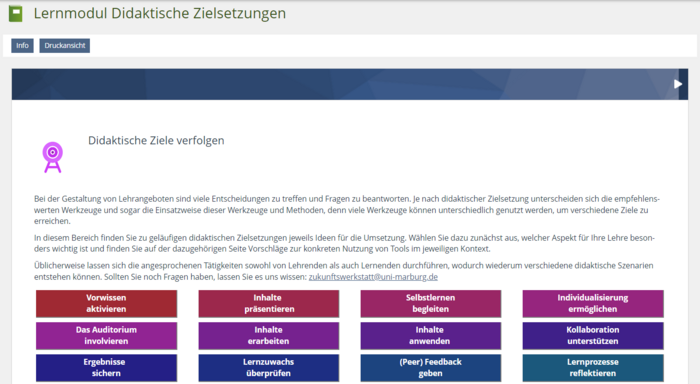700x384 pixels.
Task: Select the 'Vorwissen aktivieren' tile
Action: (106, 304)
